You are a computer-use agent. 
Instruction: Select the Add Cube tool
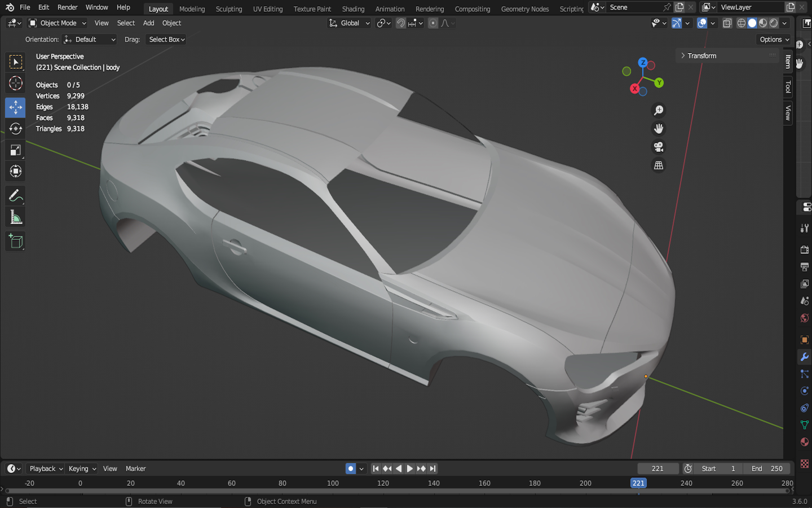[x=16, y=242]
